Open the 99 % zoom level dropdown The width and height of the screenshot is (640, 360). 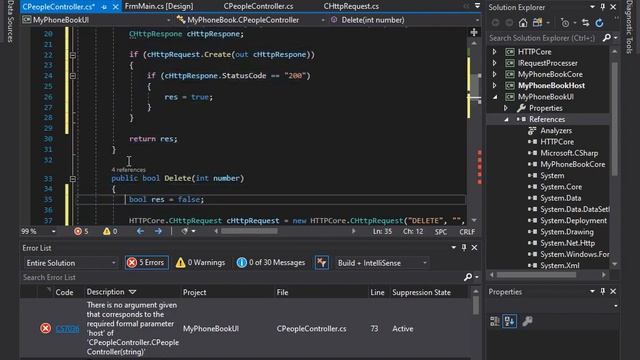tap(53, 231)
